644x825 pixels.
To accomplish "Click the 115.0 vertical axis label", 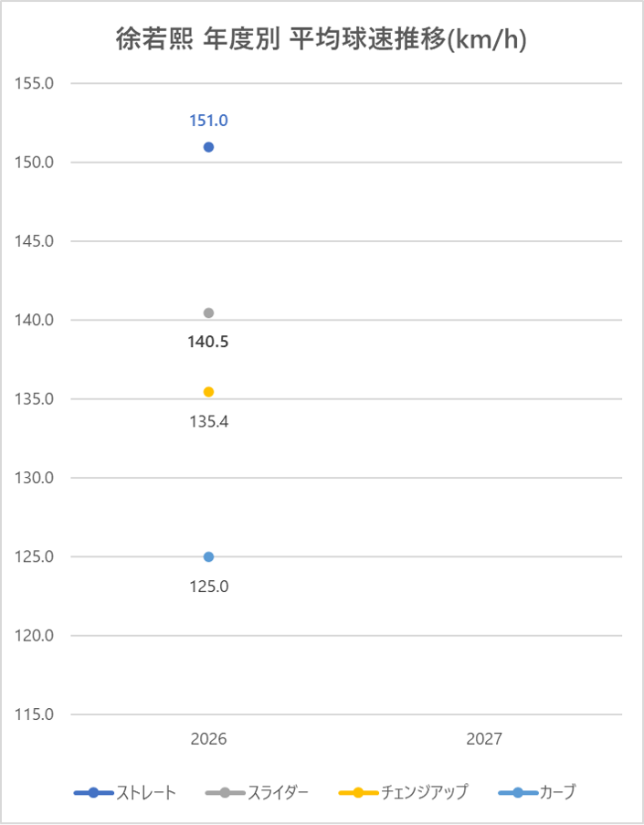I will pyautogui.click(x=37, y=714).
